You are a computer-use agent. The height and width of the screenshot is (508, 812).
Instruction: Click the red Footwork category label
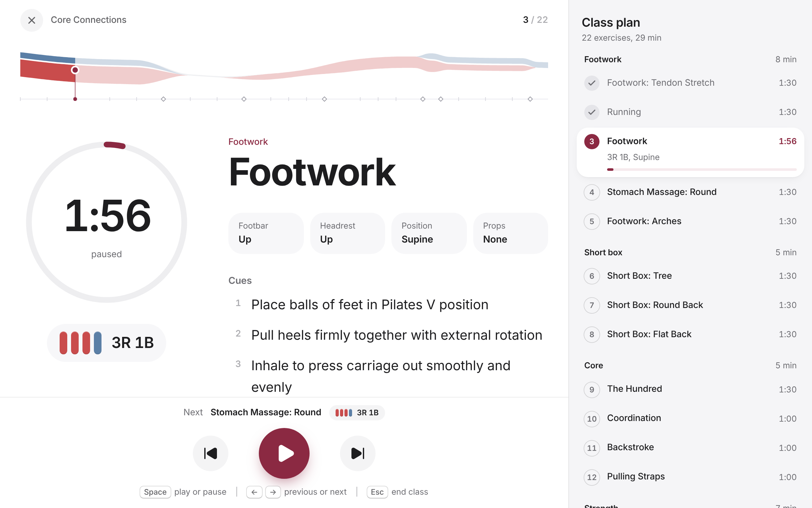248,142
